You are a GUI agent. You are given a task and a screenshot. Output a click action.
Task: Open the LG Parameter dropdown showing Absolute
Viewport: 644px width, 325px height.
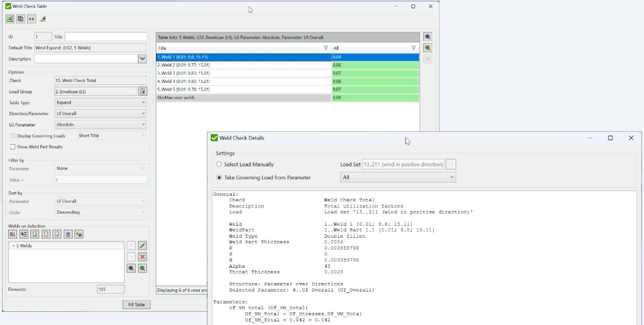[x=101, y=125]
